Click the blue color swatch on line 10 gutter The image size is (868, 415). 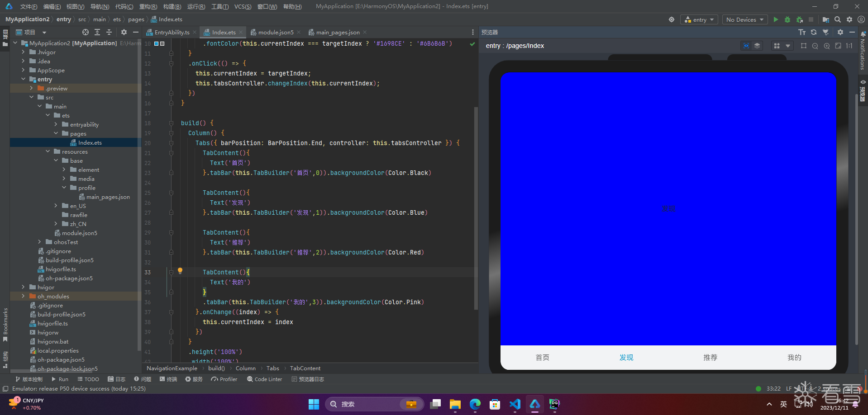pyautogui.click(x=157, y=43)
